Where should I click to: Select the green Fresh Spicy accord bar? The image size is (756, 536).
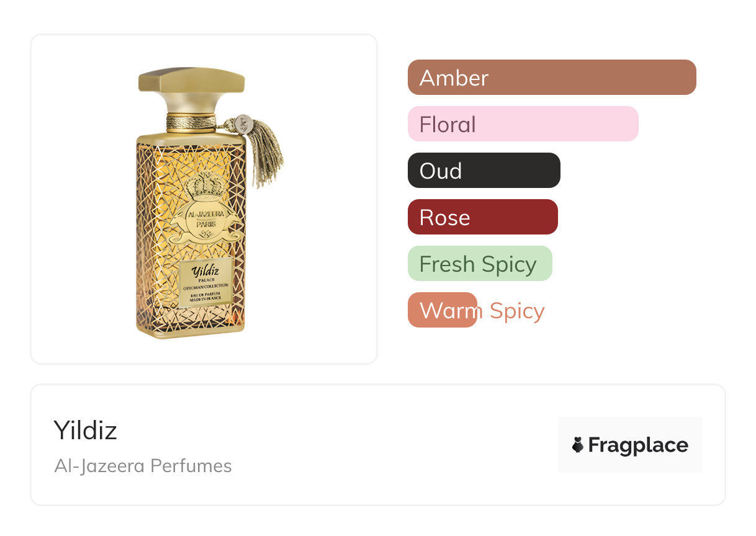click(x=479, y=264)
